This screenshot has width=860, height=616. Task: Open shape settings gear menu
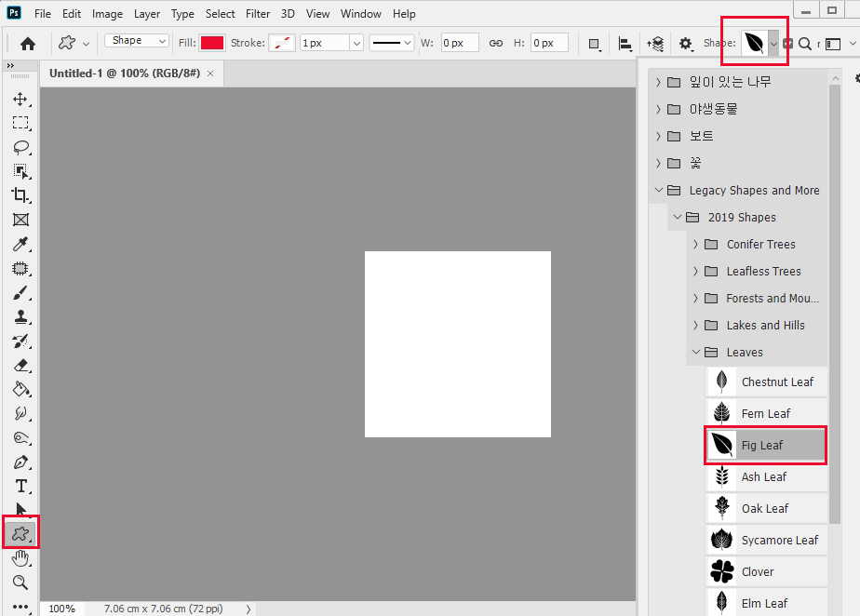pyautogui.click(x=685, y=44)
